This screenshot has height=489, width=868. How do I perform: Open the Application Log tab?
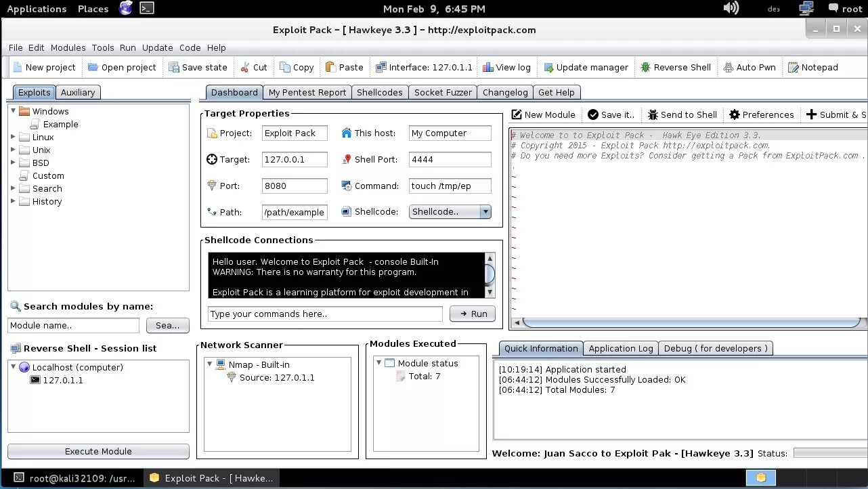tap(621, 348)
